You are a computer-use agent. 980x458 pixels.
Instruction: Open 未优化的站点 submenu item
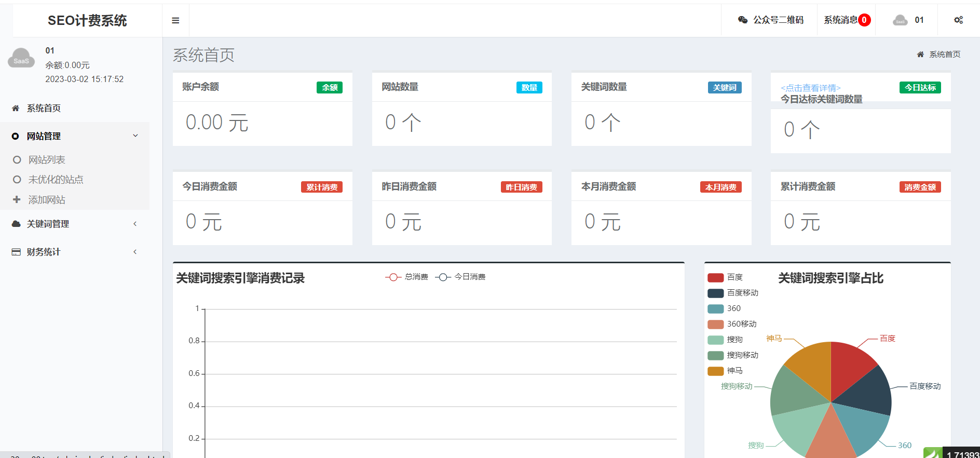[x=56, y=180]
